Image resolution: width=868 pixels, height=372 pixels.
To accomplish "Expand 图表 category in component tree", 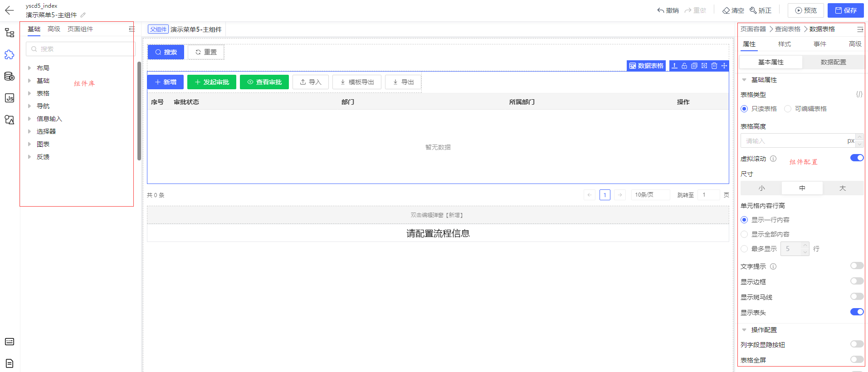I will [29, 144].
